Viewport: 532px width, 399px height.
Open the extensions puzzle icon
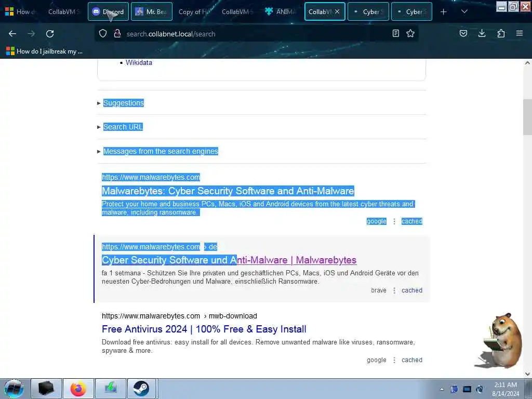click(x=501, y=33)
